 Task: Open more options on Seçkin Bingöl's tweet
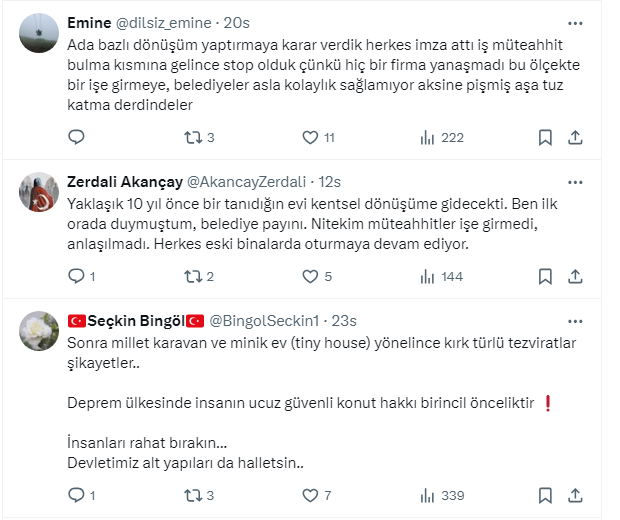[575, 320]
